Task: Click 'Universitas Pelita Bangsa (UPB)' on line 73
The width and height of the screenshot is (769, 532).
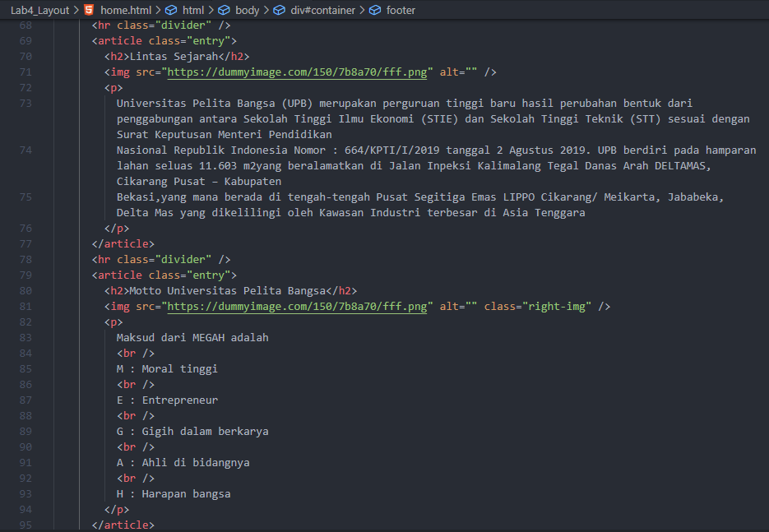Action: click(215, 104)
